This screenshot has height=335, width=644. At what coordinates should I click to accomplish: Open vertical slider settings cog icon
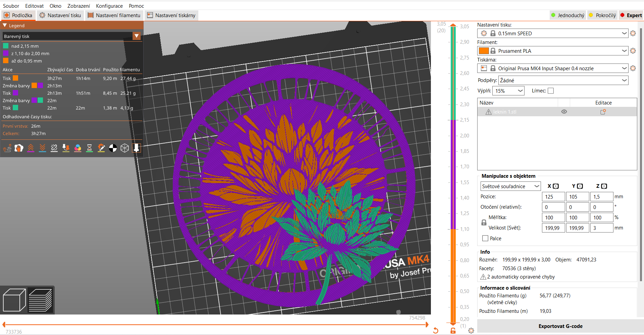[471, 331]
